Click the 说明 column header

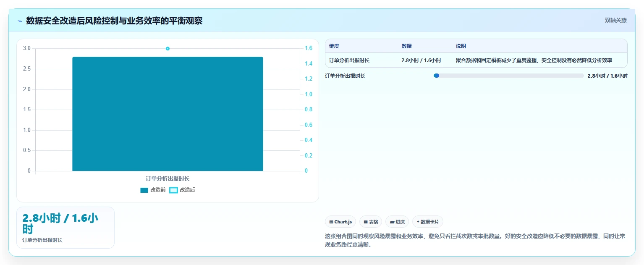(x=461, y=46)
